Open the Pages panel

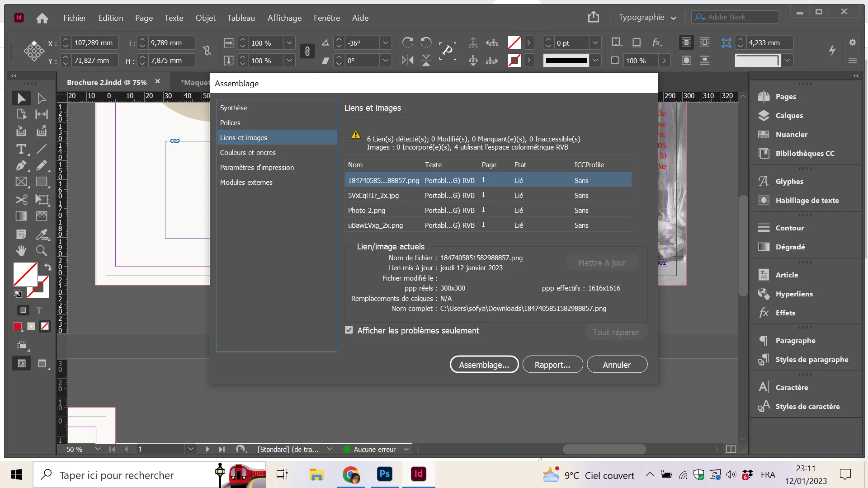(x=785, y=97)
